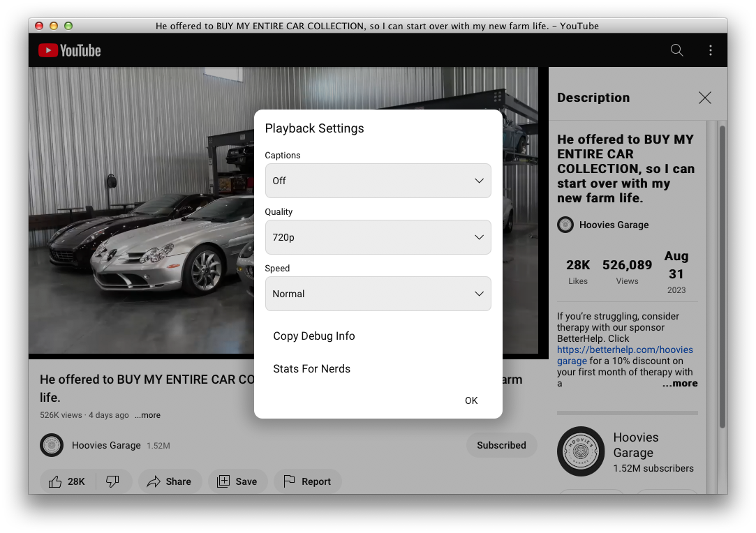Viewport: 756px width, 533px height.
Task: Expand the Captions dropdown
Action: (x=378, y=181)
